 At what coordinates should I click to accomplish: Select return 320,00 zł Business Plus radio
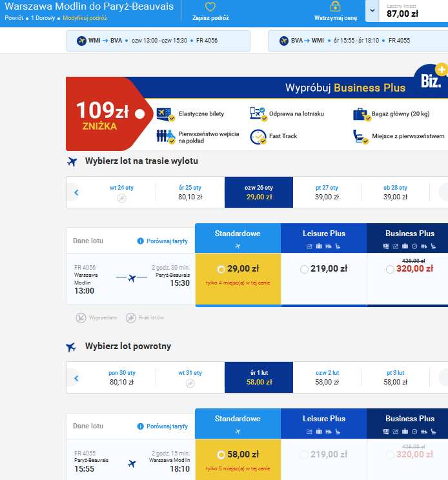tap(390, 455)
